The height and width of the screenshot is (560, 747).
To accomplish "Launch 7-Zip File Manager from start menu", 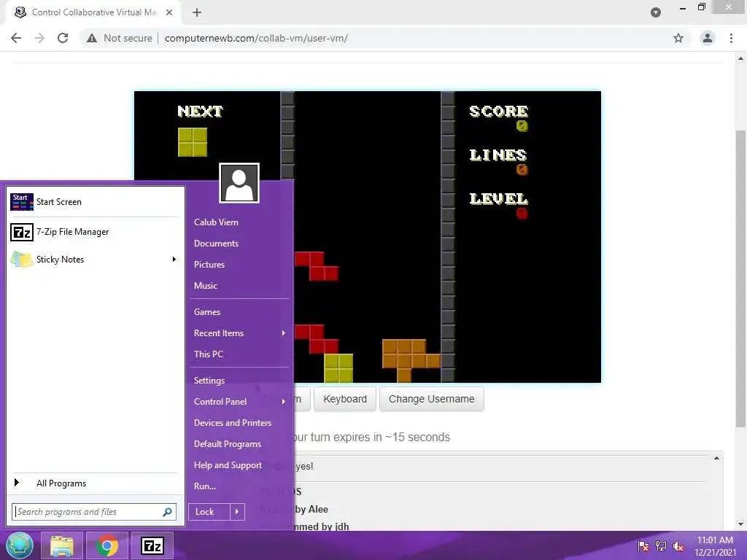I will [x=94, y=232].
